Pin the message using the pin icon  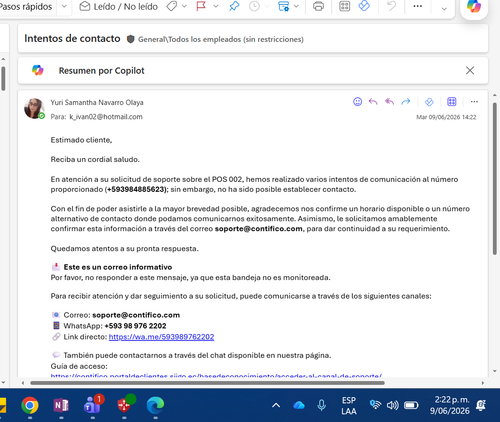coord(234,6)
